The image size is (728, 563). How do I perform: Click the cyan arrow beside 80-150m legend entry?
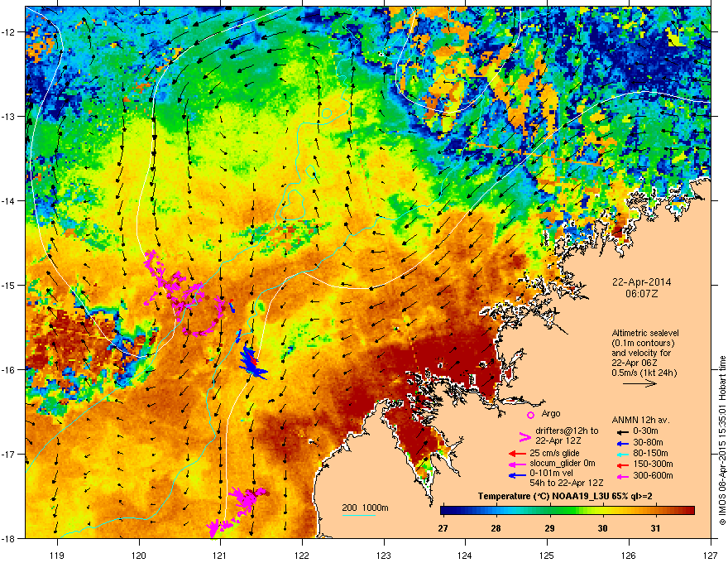tap(622, 454)
